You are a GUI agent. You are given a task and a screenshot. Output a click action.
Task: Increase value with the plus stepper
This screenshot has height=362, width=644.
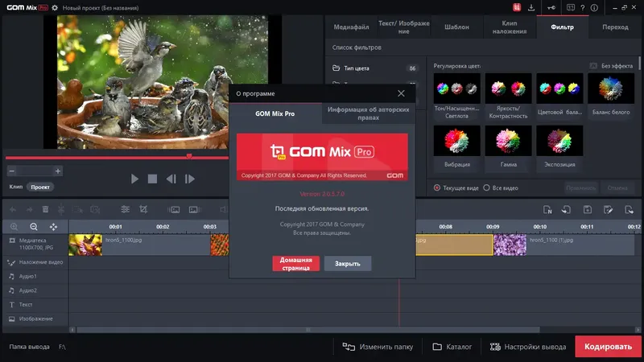pyautogui.click(x=58, y=171)
